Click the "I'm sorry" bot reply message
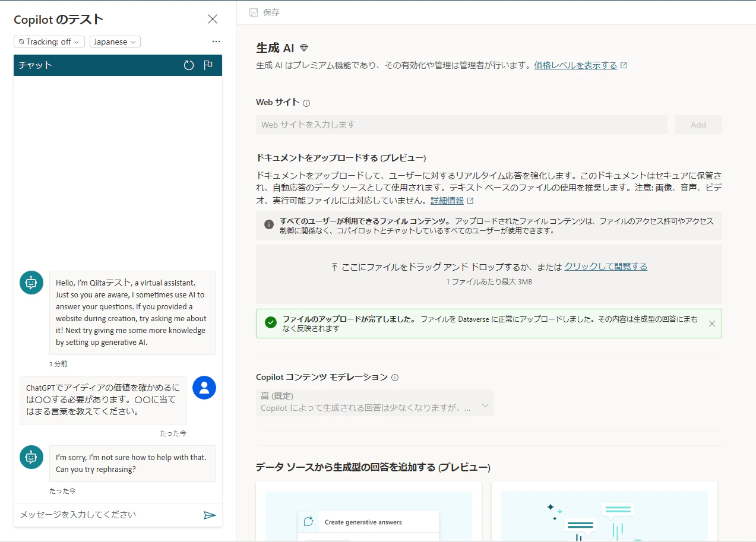 [x=132, y=463]
